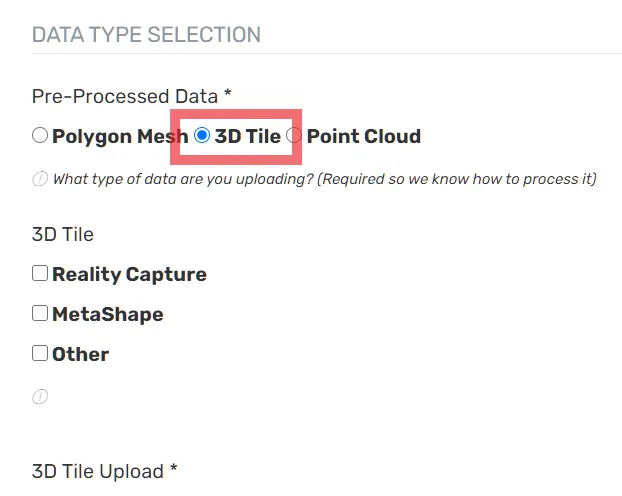
Task: Enable the Reality Capture checkbox
Action: pos(40,273)
